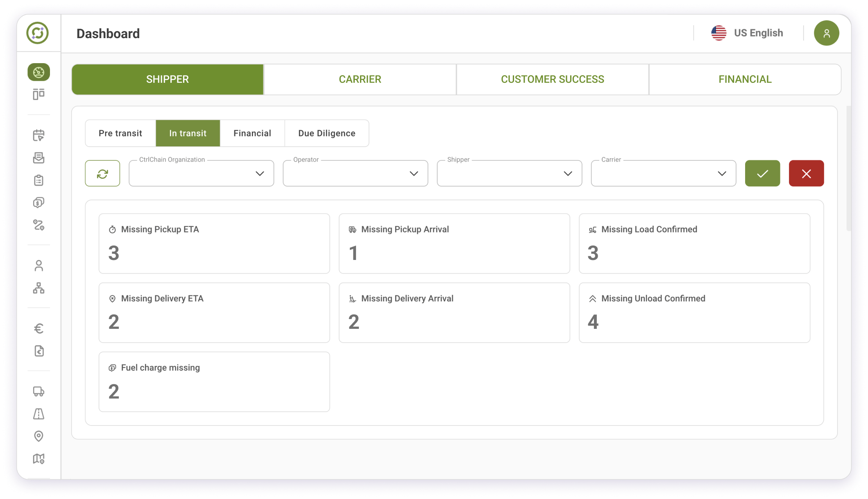Click the location pin sidebar icon
Image resolution: width=868 pixels, height=499 pixels.
coord(39,436)
